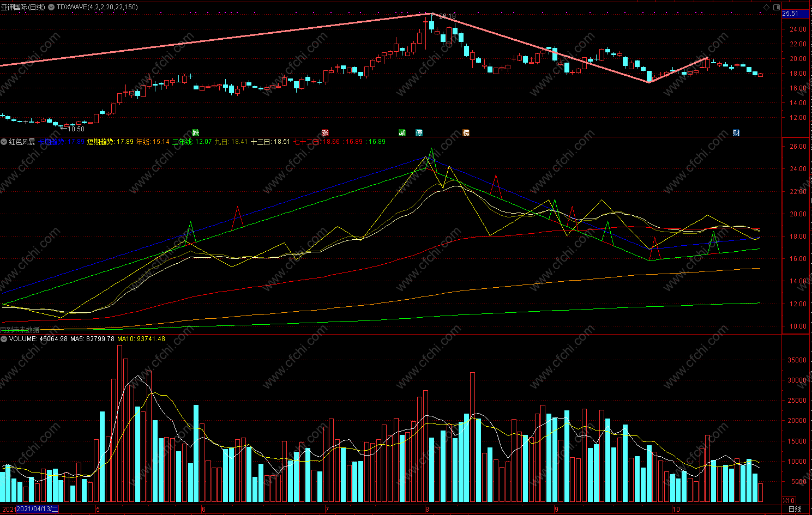Click month marker 5 on time axis
This screenshot has width=812, height=515.
pyautogui.click(x=98, y=510)
